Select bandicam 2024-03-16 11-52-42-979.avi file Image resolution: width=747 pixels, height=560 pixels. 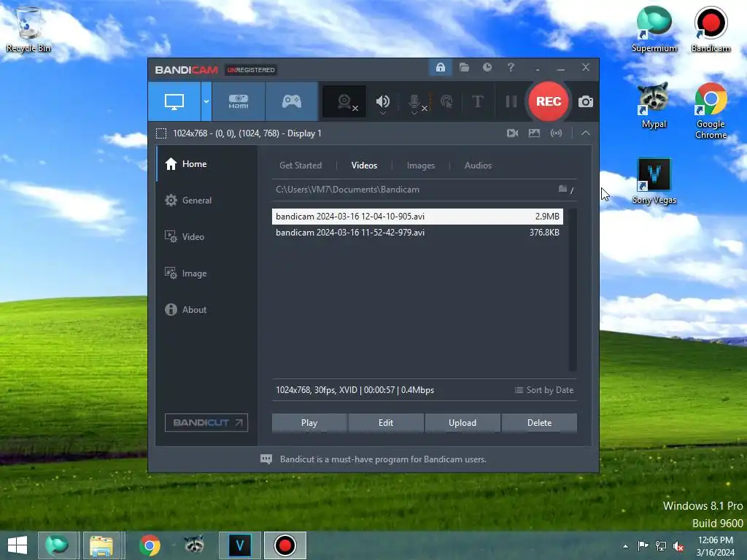(x=417, y=233)
